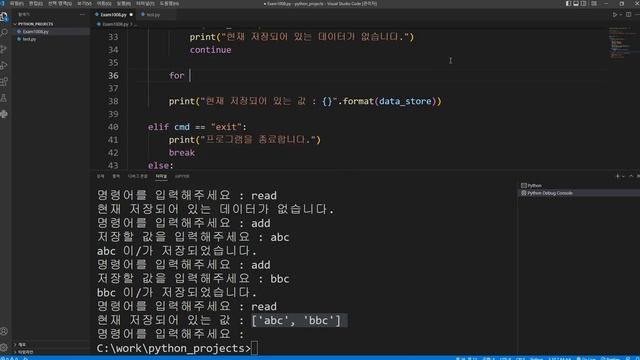Image resolution: width=640 pixels, height=360 pixels.
Task: Split the editor to the right
Action: pyautogui.click(x=629, y=15)
